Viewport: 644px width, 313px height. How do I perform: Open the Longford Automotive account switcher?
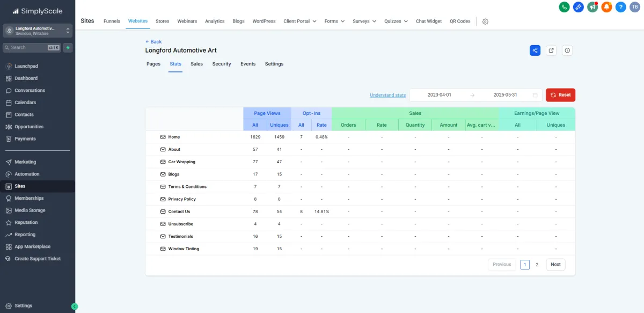click(38, 31)
